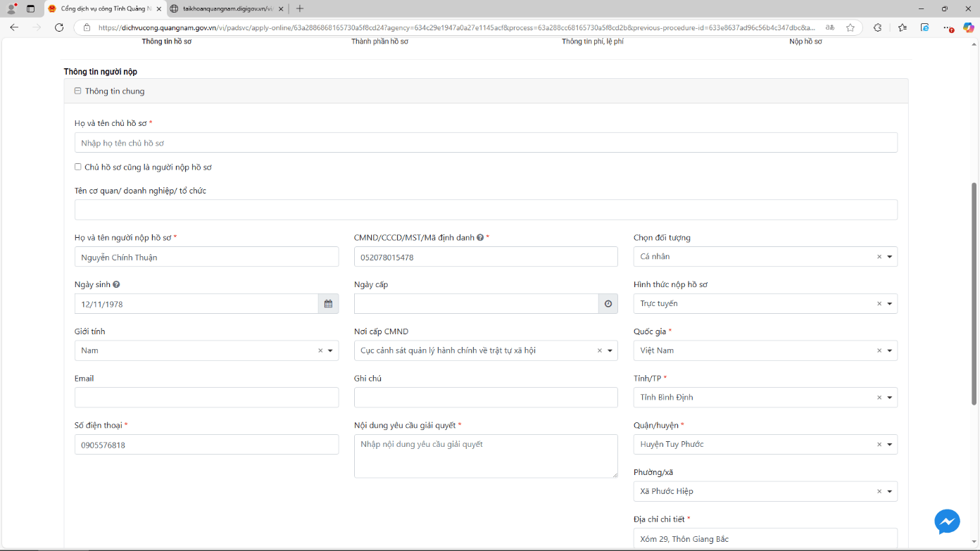Image resolution: width=980 pixels, height=551 pixels.
Task: Open the Chọn đối tượng dropdown
Action: (890, 257)
